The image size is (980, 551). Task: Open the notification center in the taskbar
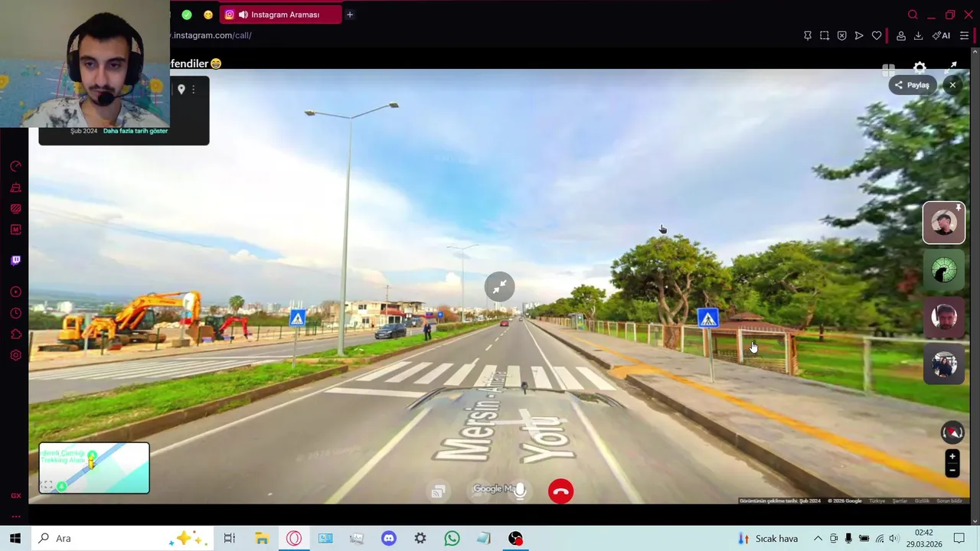(959, 539)
